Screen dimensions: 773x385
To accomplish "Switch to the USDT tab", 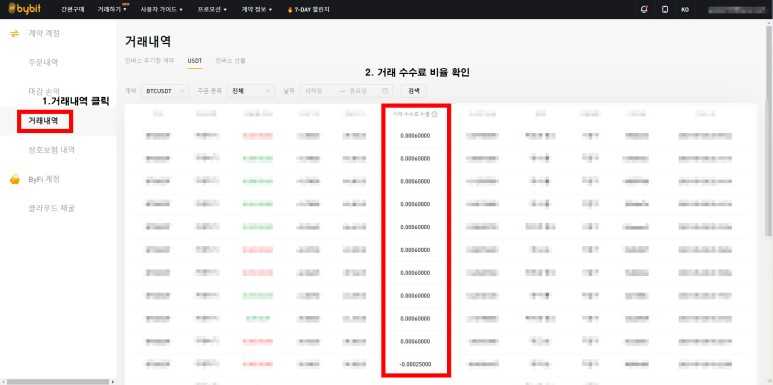I will (x=195, y=61).
